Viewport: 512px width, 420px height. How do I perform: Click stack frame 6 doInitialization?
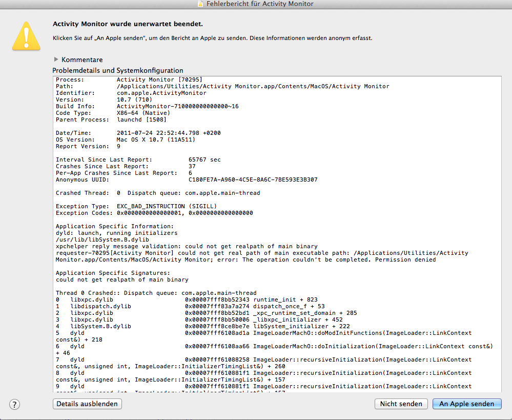[x=274, y=350]
